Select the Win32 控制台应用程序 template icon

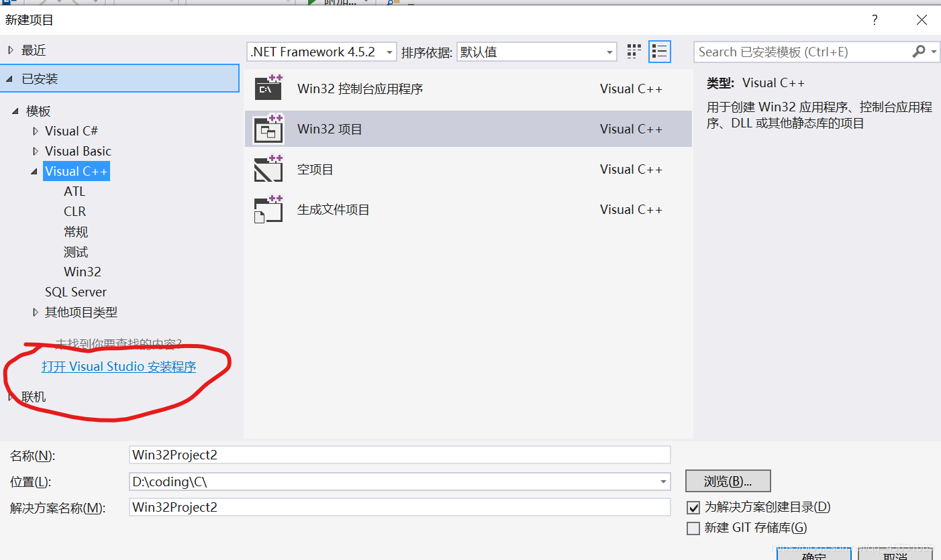tap(268, 89)
